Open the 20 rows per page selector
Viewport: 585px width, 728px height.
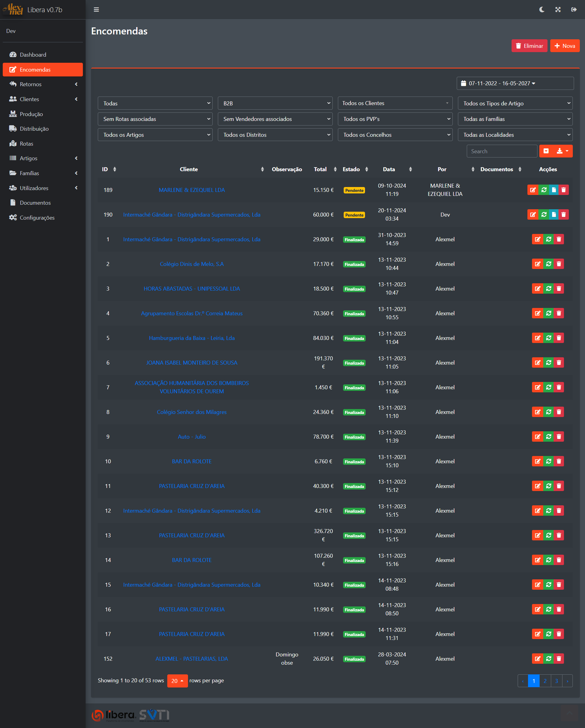tap(177, 681)
